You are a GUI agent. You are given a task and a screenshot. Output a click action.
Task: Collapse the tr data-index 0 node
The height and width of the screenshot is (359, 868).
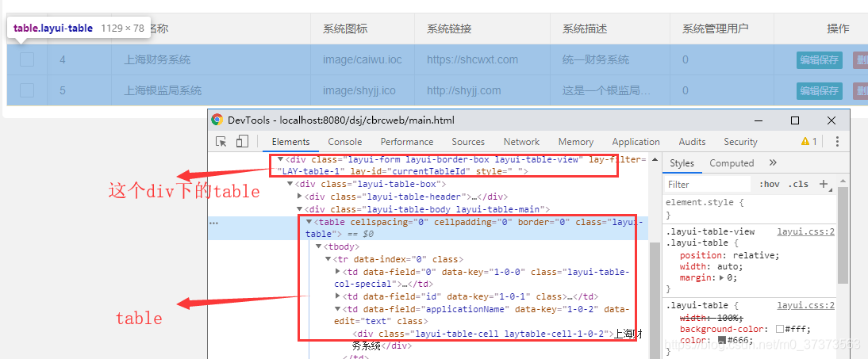[328, 259]
